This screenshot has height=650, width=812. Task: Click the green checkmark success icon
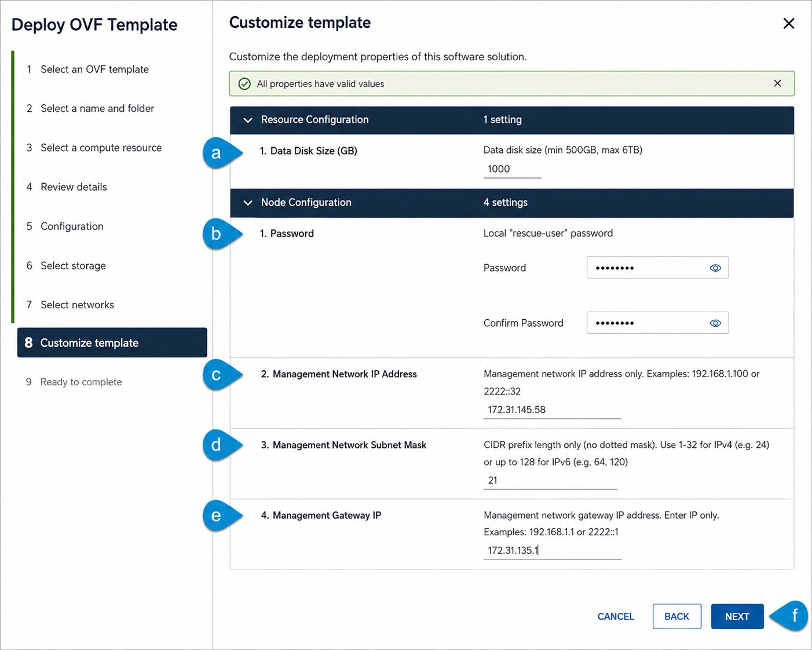(x=244, y=84)
